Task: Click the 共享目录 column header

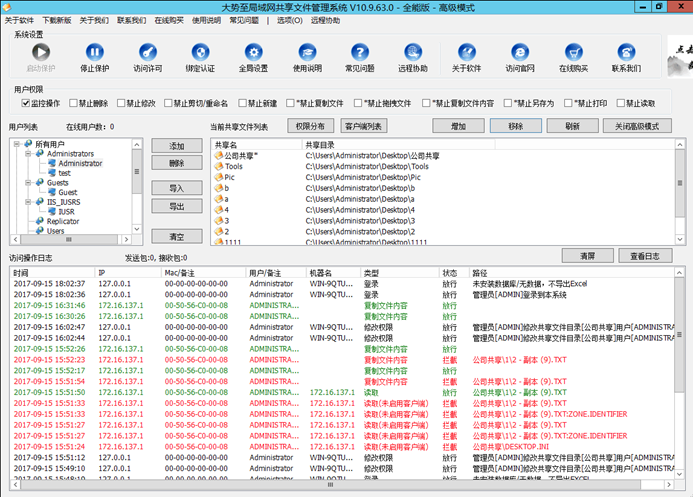Action: [319, 144]
